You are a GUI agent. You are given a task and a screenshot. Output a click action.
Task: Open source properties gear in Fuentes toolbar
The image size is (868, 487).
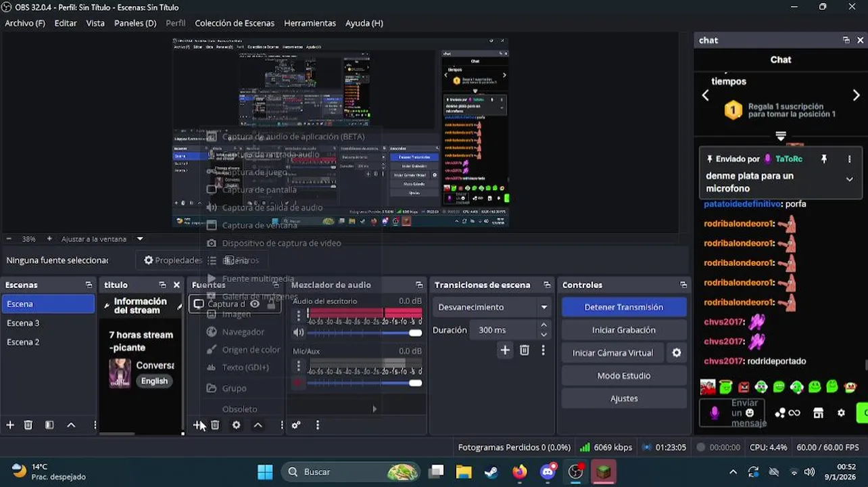click(x=236, y=425)
